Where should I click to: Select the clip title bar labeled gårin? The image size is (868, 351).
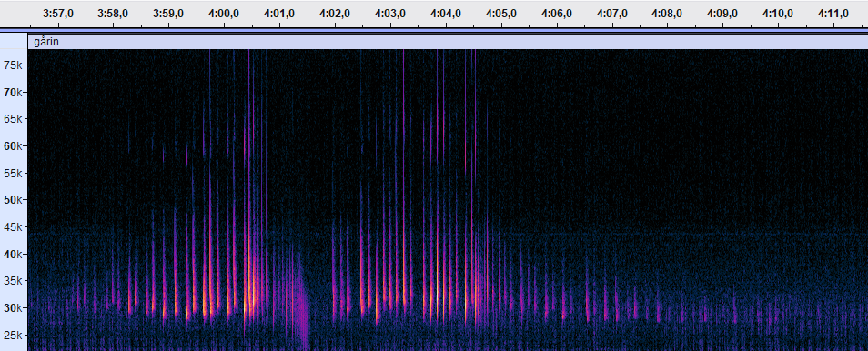click(448, 42)
